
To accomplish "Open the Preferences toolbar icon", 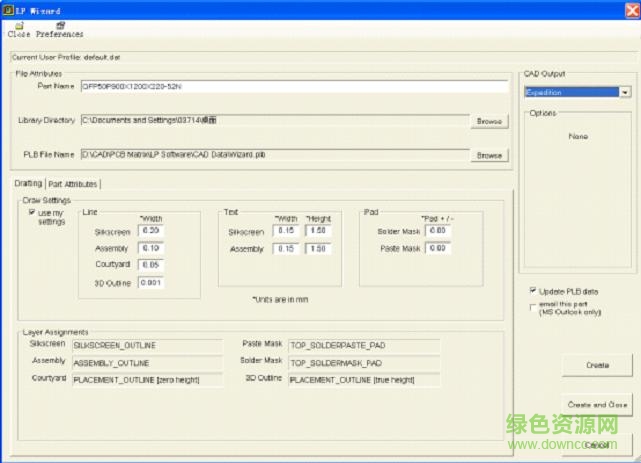I will coord(60,28).
